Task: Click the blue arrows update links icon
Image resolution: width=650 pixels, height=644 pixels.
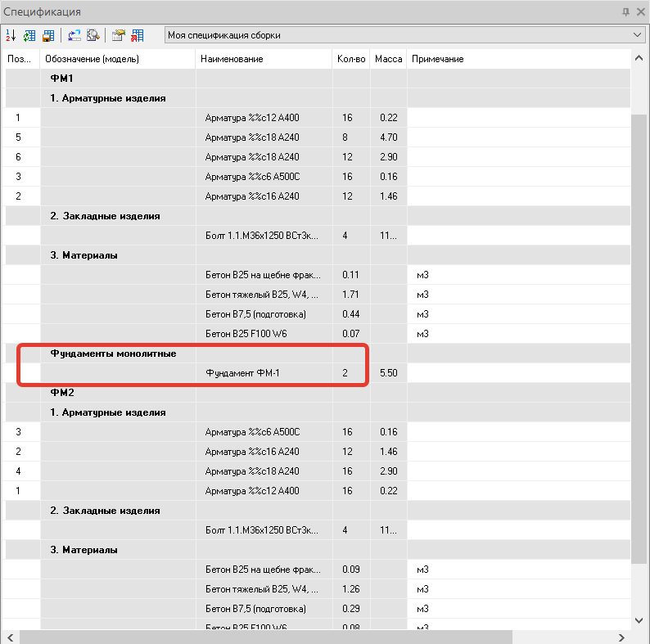Action: (x=74, y=35)
